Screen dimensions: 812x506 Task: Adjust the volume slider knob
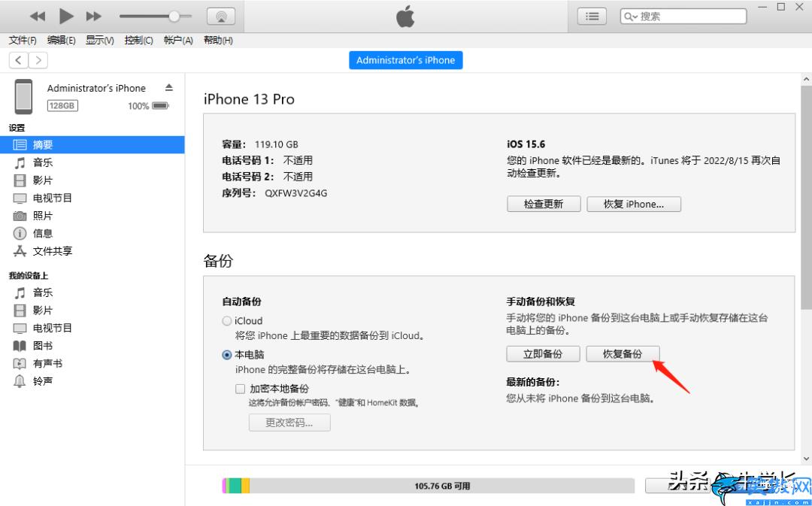coord(174,17)
